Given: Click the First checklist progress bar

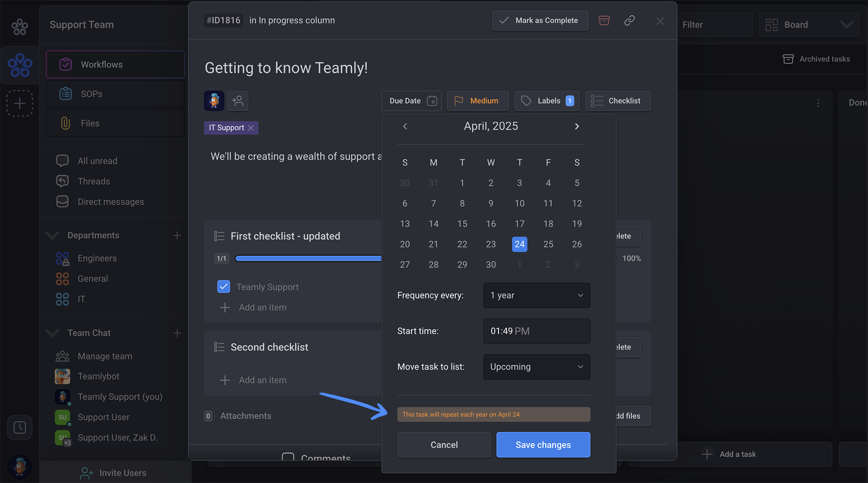Looking at the screenshot, I should pyautogui.click(x=308, y=259).
